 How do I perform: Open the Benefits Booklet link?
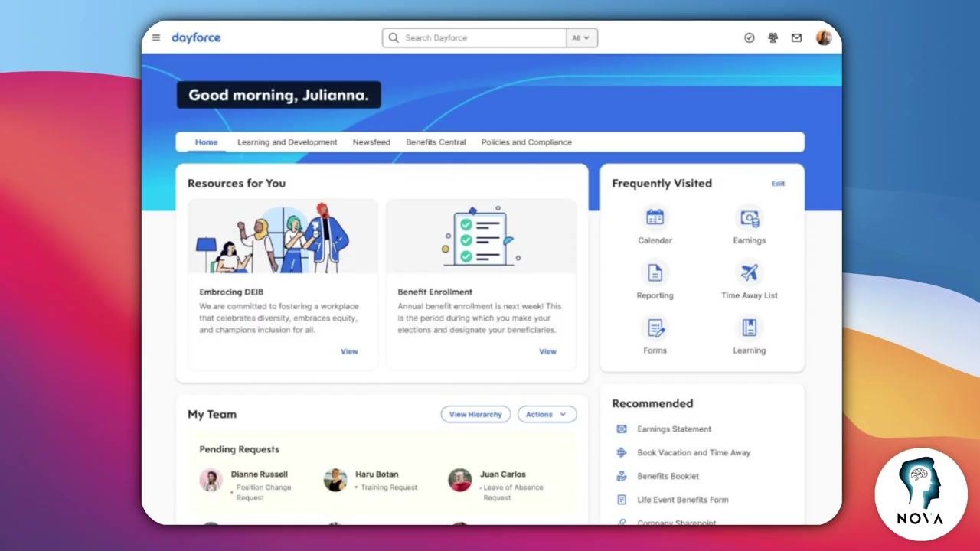pos(668,476)
